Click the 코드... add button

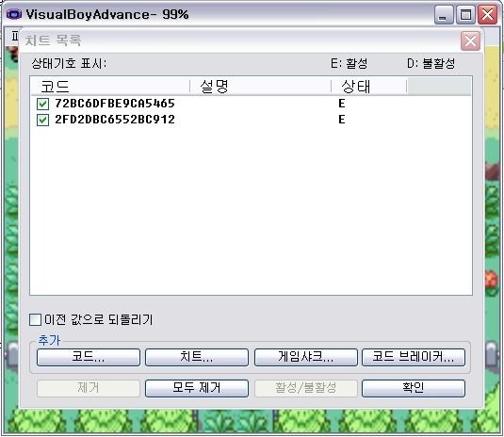click(89, 357)
